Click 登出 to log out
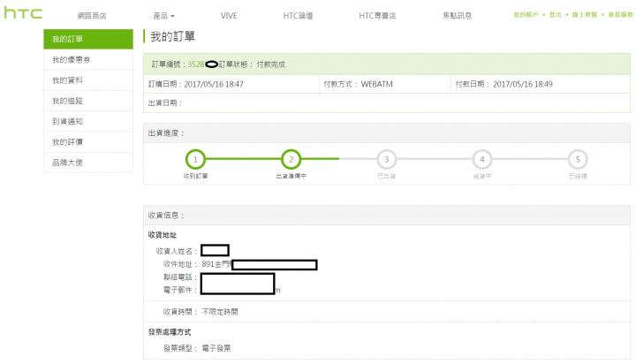 coord(556,15)
